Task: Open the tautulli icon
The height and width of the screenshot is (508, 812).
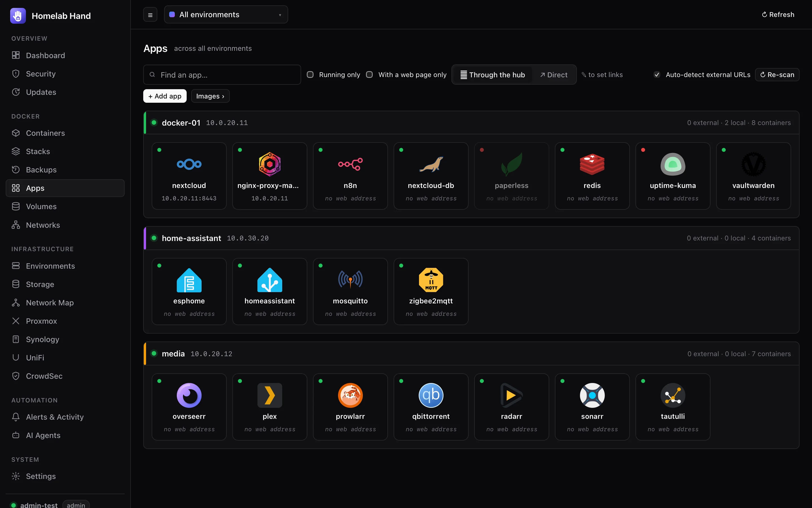Action: coord(673,395)
